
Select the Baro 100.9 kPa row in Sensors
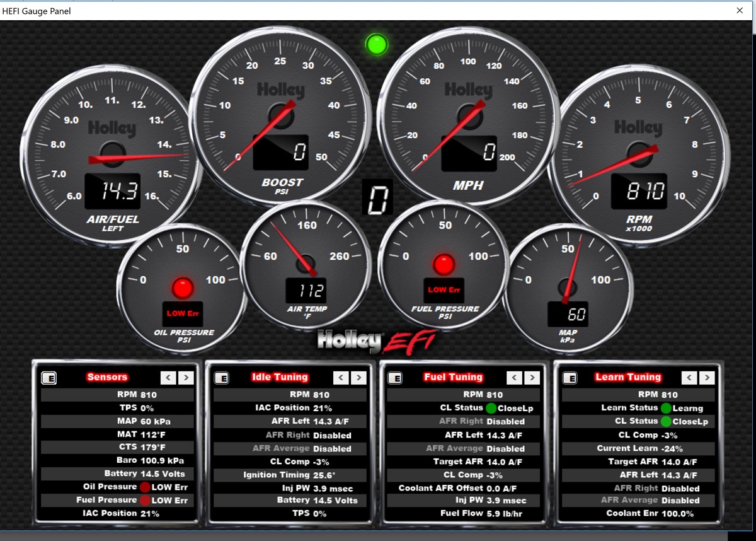point(118,461)
